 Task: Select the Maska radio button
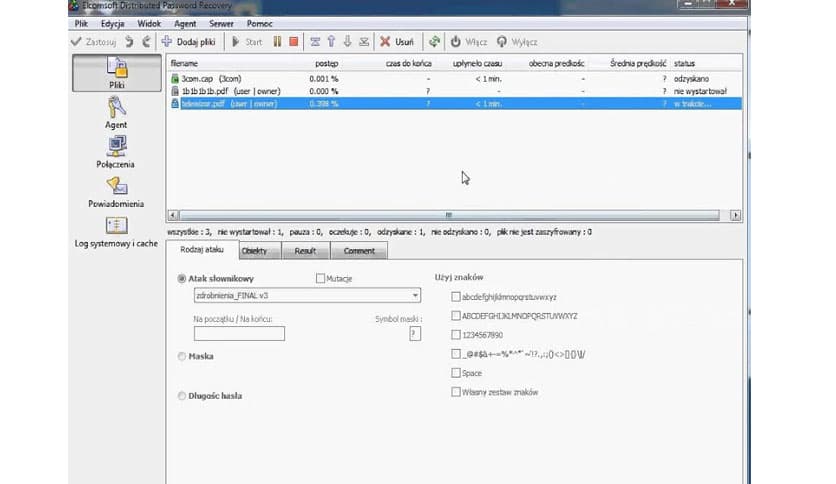[x=182, y=356]
